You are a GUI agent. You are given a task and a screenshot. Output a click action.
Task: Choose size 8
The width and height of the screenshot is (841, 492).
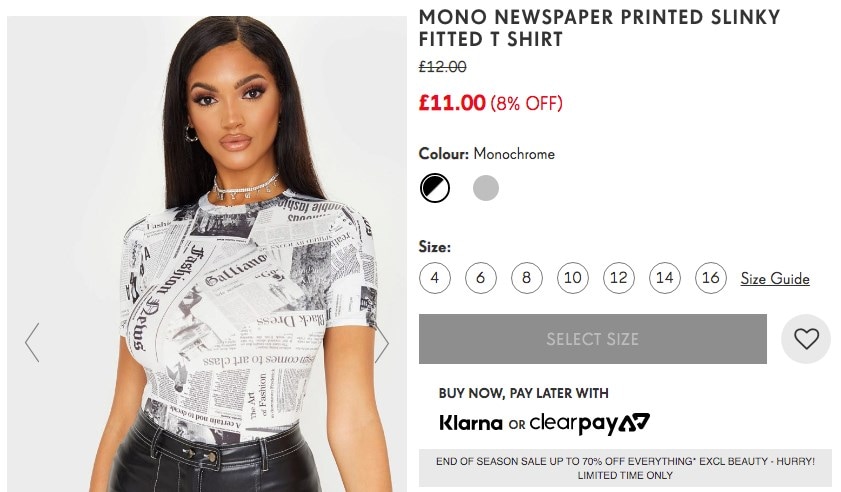point(527,277)
